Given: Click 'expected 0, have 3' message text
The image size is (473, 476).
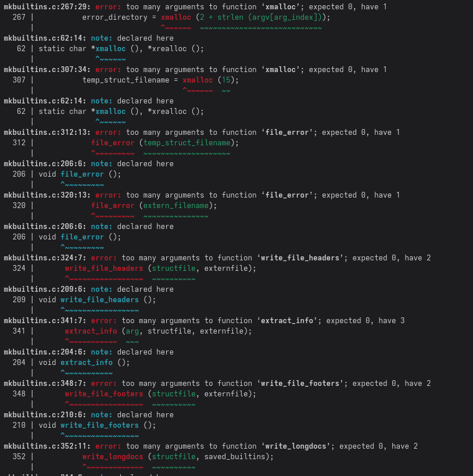Looking at the screenshot, I should 365,321.
